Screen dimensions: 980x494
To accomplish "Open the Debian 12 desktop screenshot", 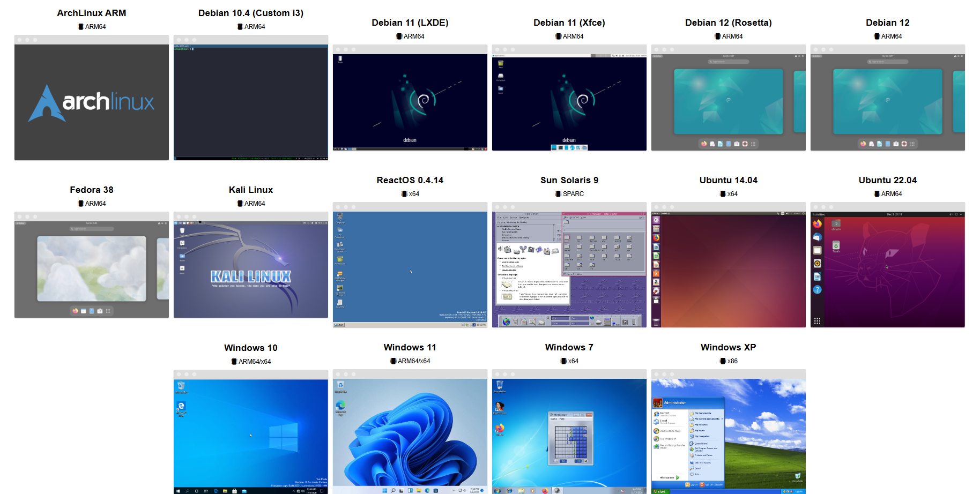I will tap(888, 98).
